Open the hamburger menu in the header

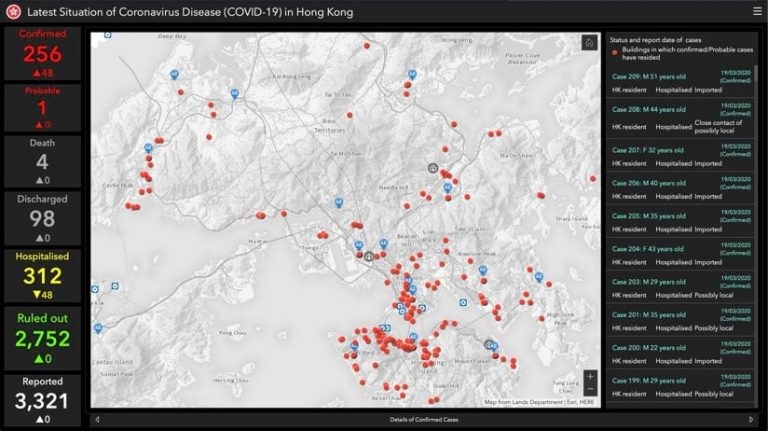[x=757, y=12]
